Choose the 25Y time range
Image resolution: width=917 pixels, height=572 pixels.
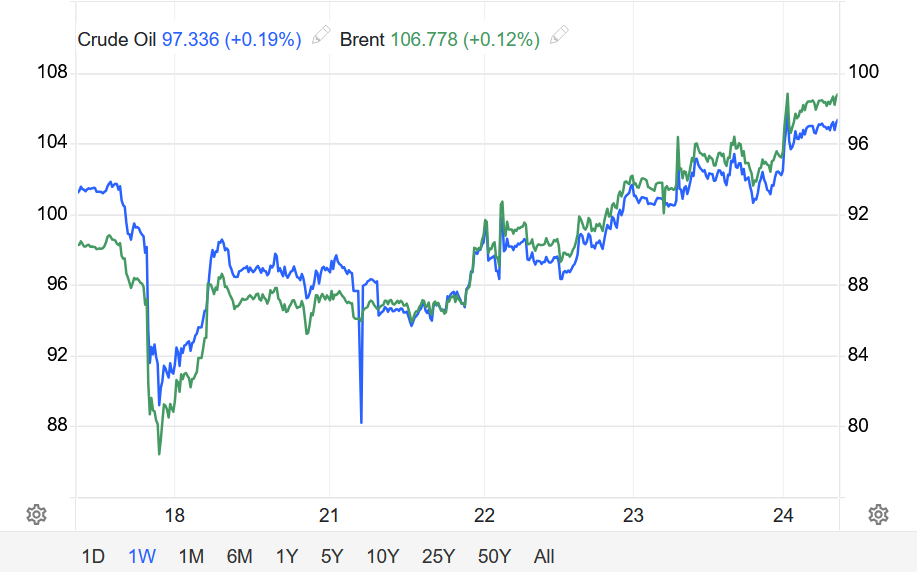[x=439, y=556]
